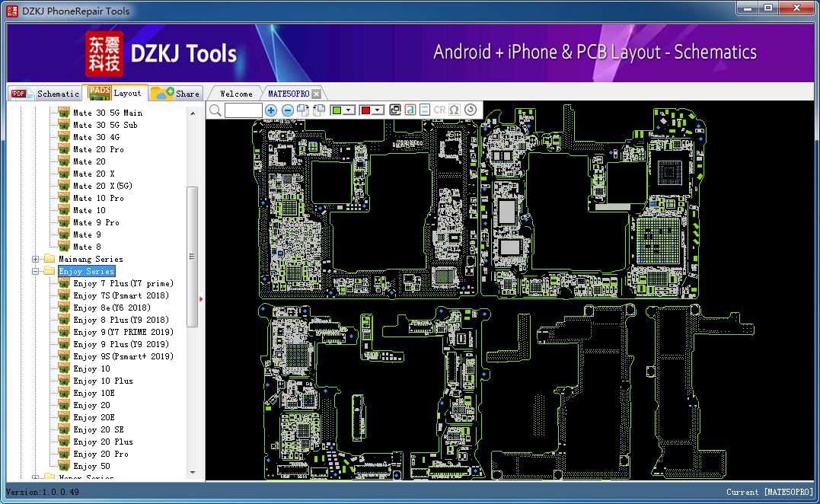Open Mate 8 layout

tap(87, 247)
